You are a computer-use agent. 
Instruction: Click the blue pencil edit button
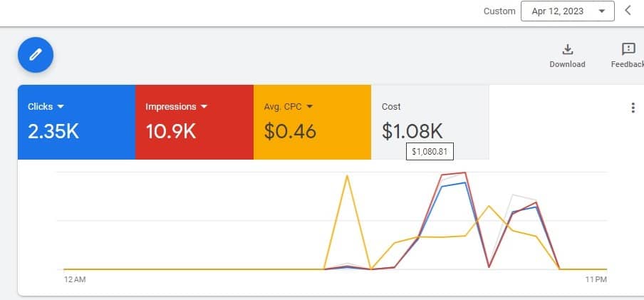click(36, 54)
